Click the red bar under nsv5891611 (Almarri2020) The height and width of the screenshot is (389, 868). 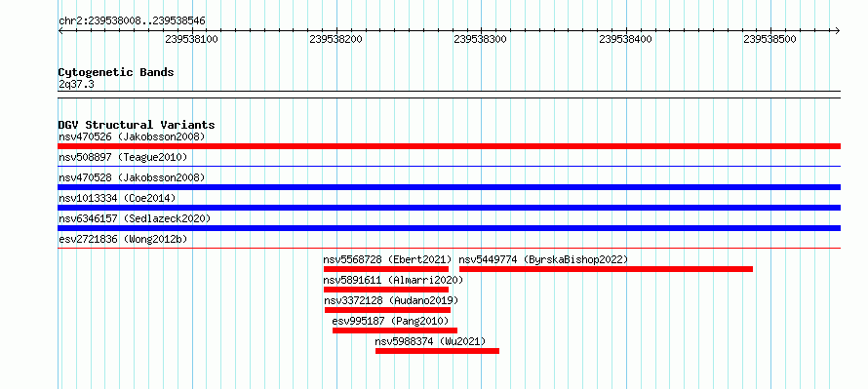tap(386, 290)
